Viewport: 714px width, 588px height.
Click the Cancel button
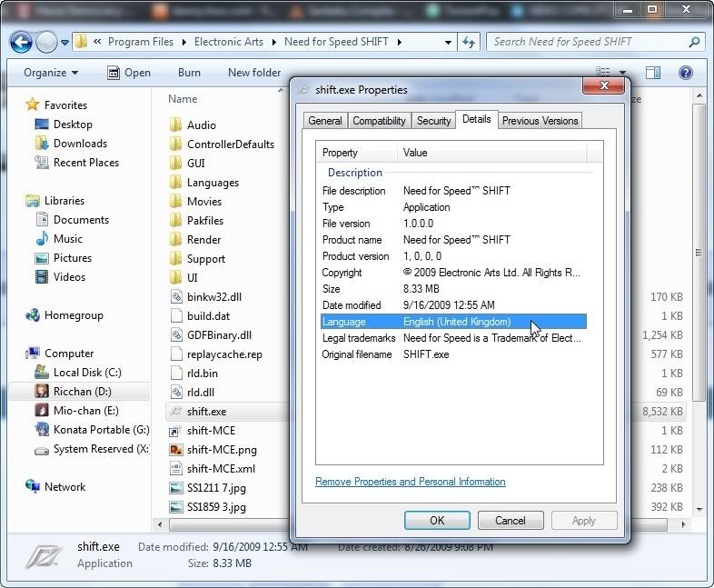click(510, 521)
